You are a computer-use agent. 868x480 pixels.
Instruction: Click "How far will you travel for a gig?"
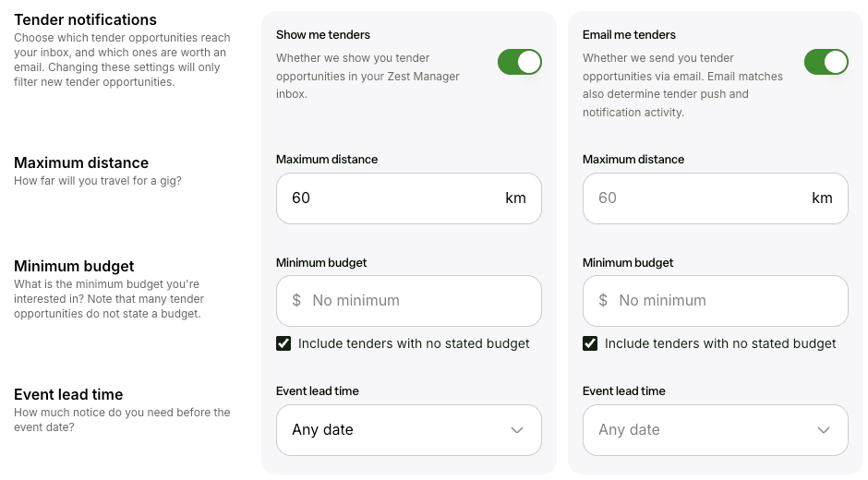coord(98,181)
